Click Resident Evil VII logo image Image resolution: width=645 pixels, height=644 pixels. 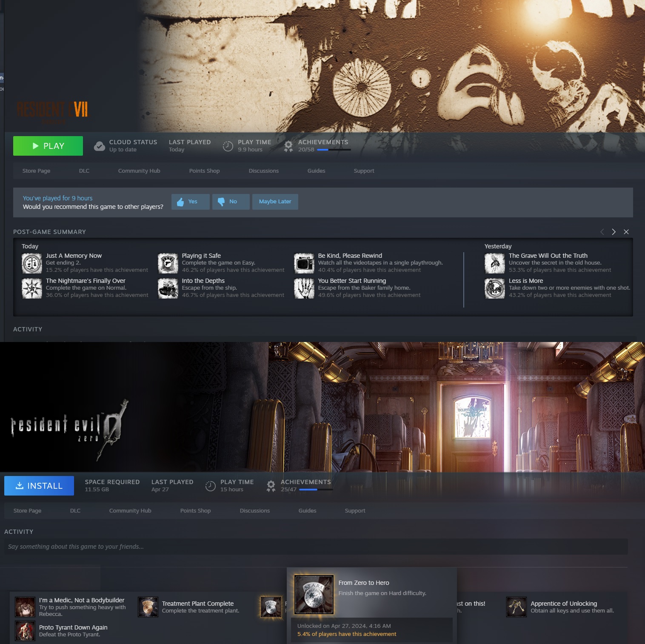(53, 112)
